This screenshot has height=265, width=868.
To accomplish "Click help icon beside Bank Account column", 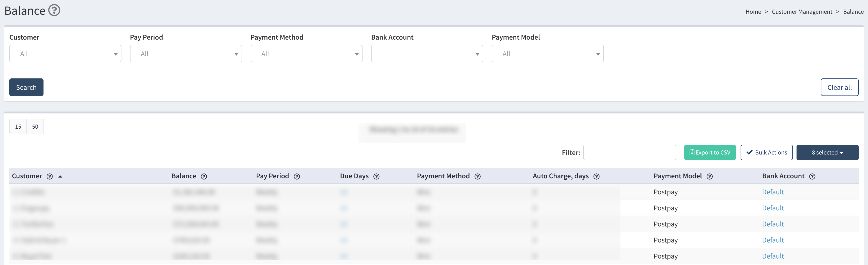I will point(812,176).
